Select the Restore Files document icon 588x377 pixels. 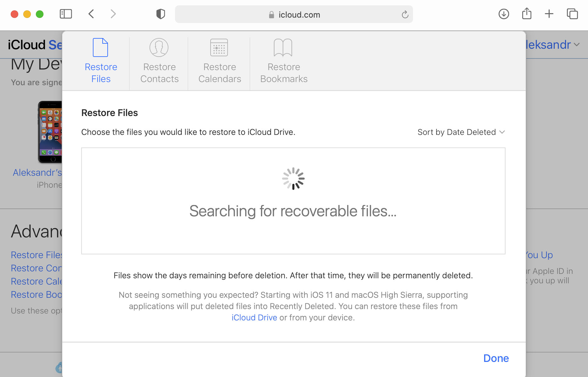coord(100,47)
